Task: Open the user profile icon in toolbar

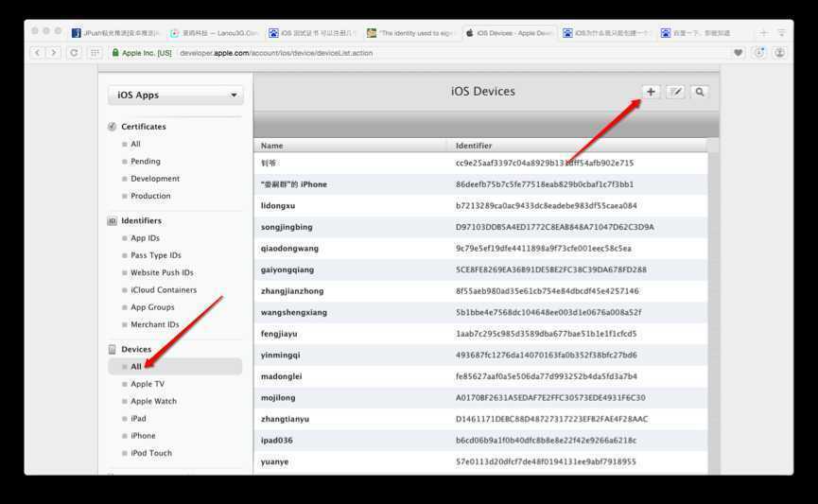Action: pos(779,53)
